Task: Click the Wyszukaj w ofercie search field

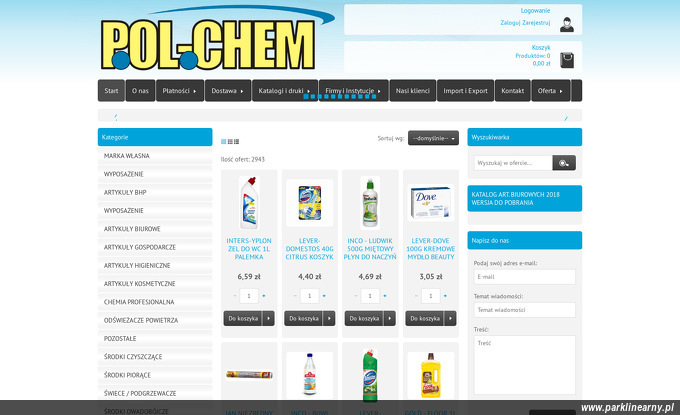Action: coord(513,163)
